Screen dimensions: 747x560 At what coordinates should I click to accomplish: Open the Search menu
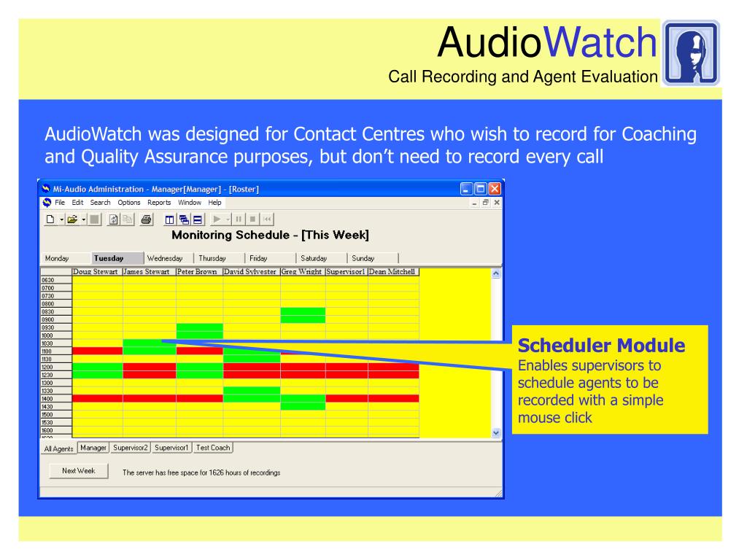click(x=100, y=203)
